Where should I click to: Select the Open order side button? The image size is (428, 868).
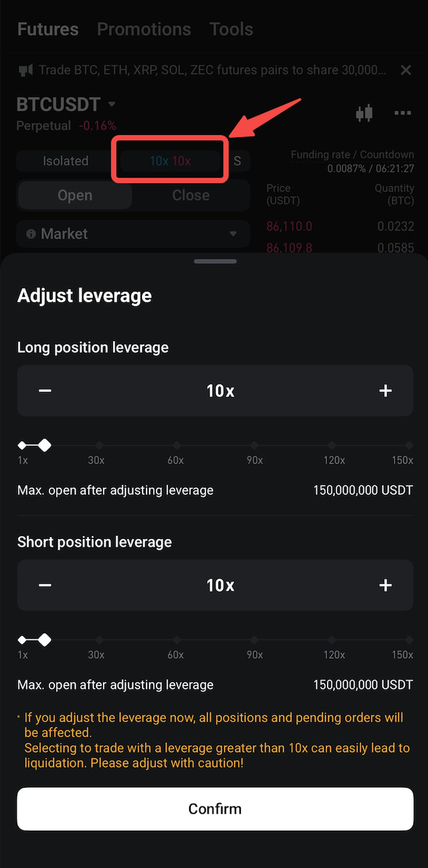click(75, 195)
